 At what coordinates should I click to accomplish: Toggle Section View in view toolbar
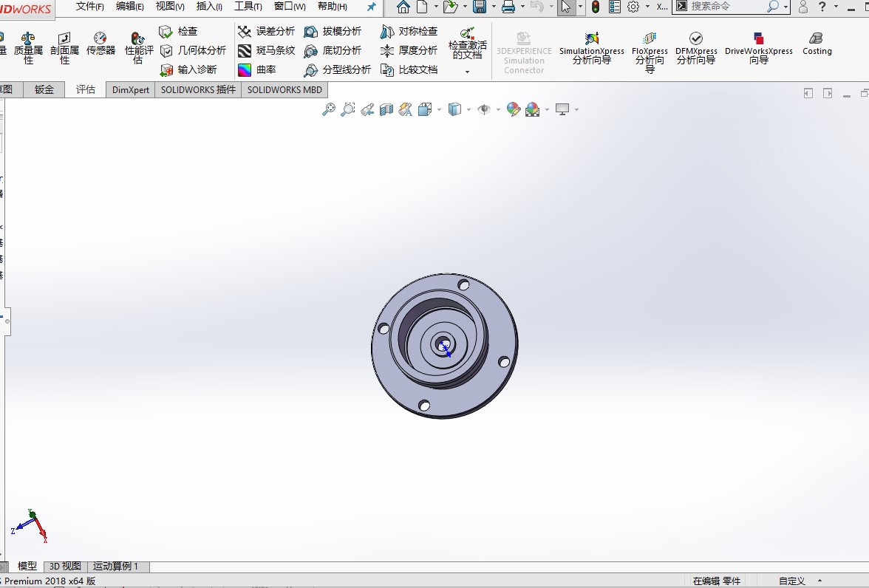386,109
